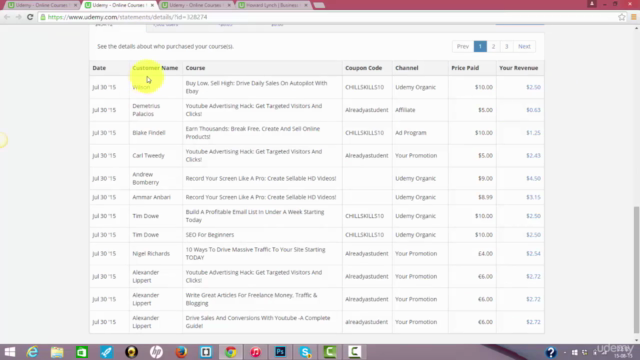Viewport: 640px width, 360px height.
Task: Open the Chrome menu icon
Action: pyautogui.click(x=633, y=17)
